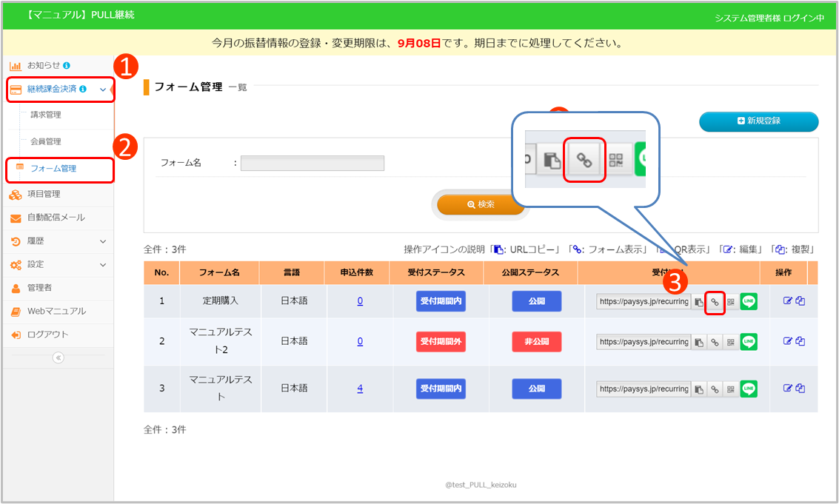Open form display for row 3 マニュアルテスト
Screen dimensions: 839x504
(x=715, y=389)
